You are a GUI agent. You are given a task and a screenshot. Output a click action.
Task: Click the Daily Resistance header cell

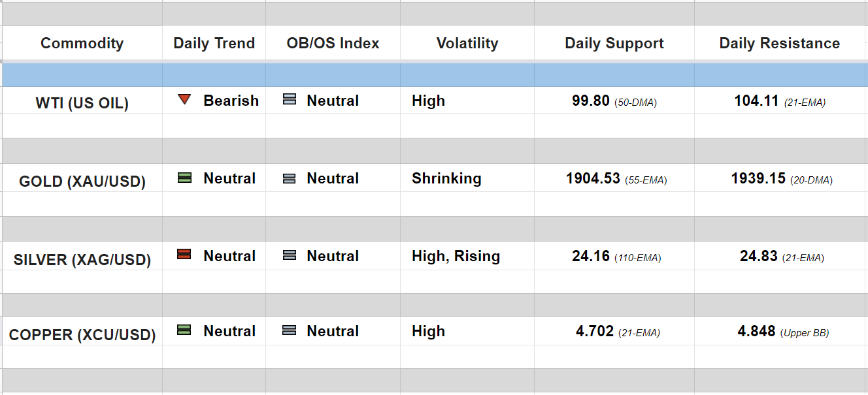779,44
